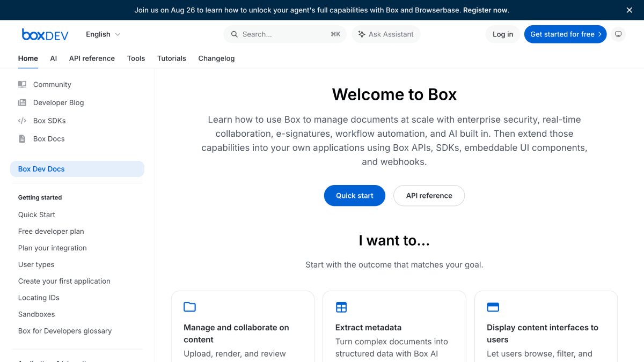Open the API reference tab

pos(92,58)
